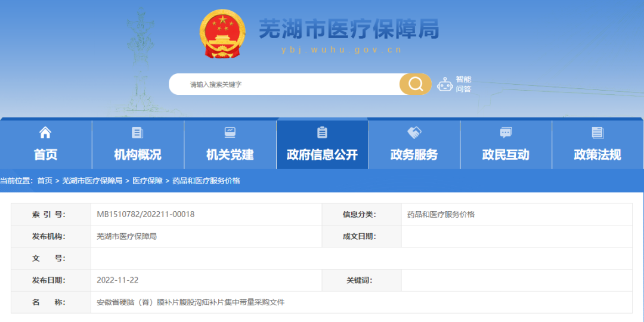Screen dimensions: 644x322
Task: Click the house icon above 首页
Action: (45, 132)
